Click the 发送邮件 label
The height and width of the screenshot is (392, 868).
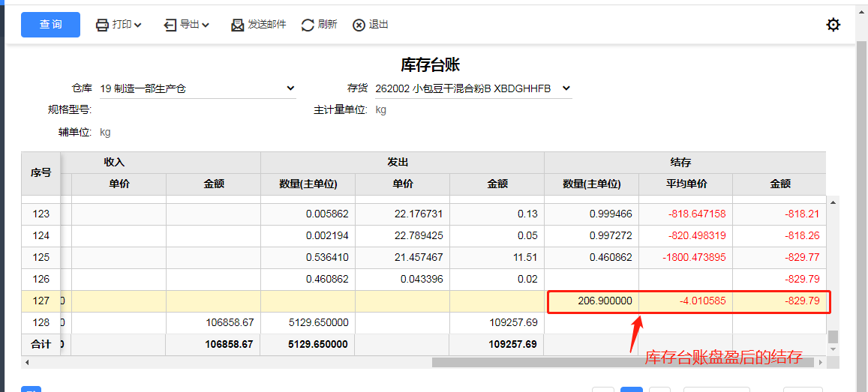(x=267, y=24)
